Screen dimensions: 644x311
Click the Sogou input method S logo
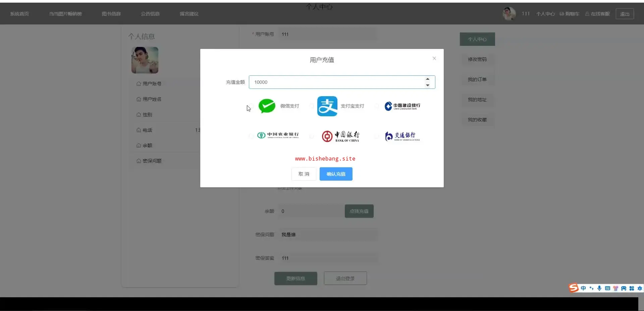coord(574,288)
